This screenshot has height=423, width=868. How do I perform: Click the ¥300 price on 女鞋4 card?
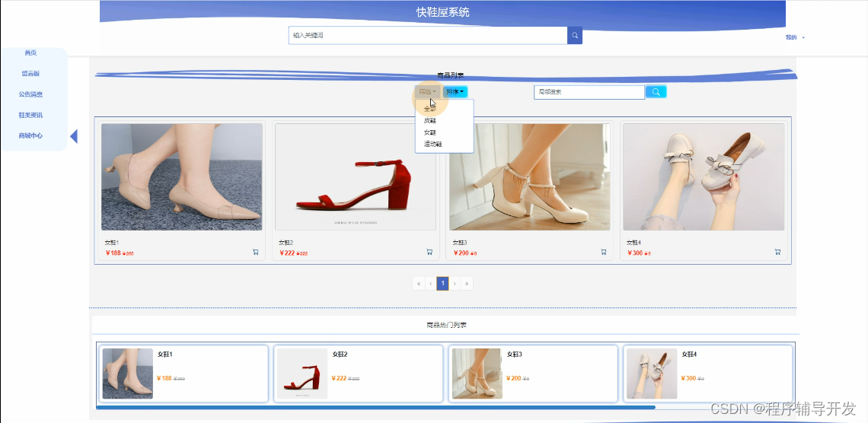(x=635, y=253)
